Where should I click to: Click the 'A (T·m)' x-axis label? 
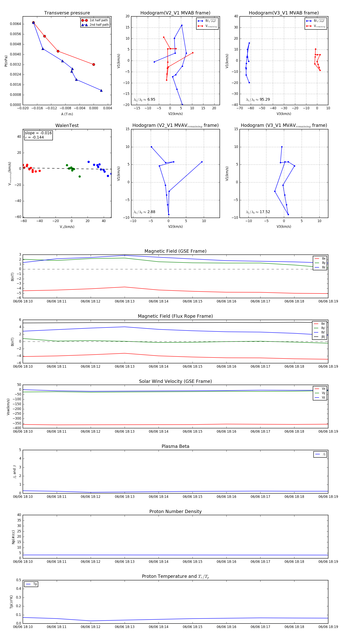coord(67,114)
